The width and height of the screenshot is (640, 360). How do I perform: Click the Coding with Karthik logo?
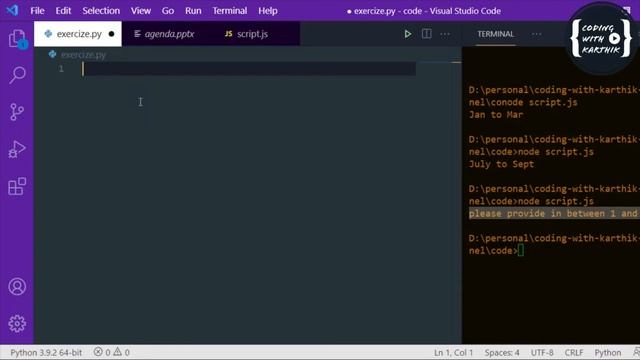tap(601, 39)
